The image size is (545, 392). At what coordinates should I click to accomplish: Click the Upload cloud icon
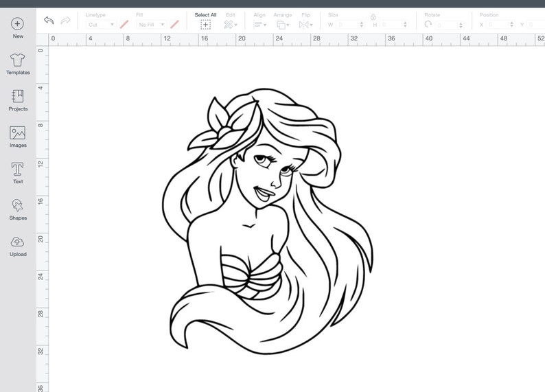point(17,242)
